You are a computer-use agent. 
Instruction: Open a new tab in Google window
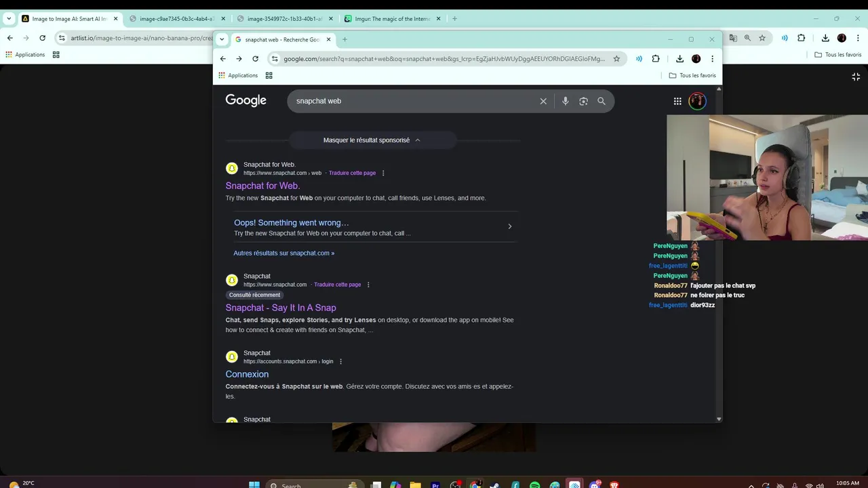click(x=344, y=39)
